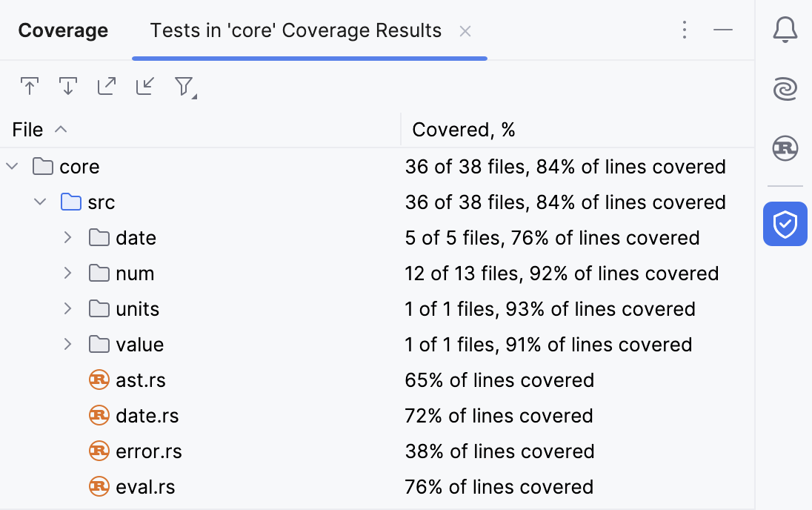Import coverage data using the import icon

point(145,86)
